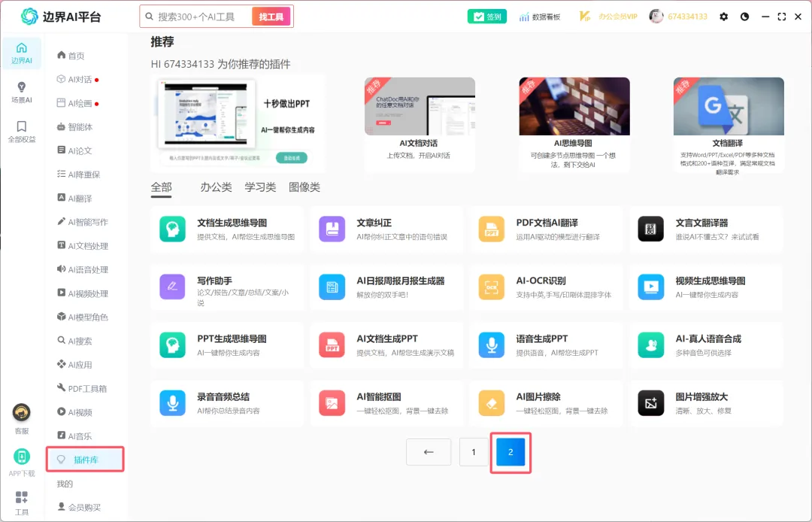This screenshot has height=522, width=812.
Task: Switch to the 办公类 tab
Action: click(x=216, y=187)
